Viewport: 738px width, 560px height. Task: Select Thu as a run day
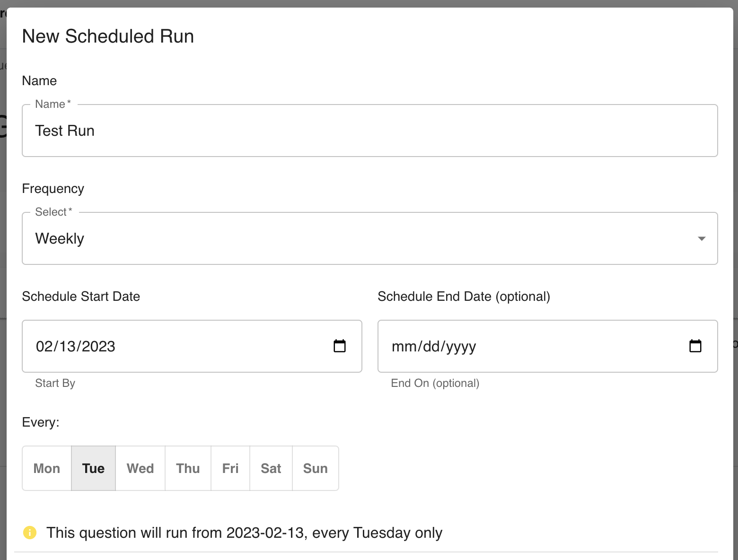pyautogui.click(x=188, y=468)
